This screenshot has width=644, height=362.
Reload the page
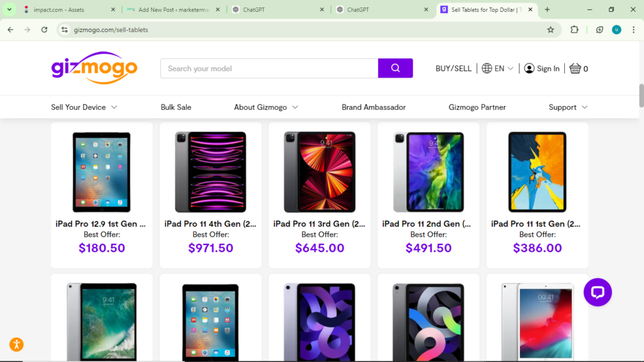tap(45, 30)
